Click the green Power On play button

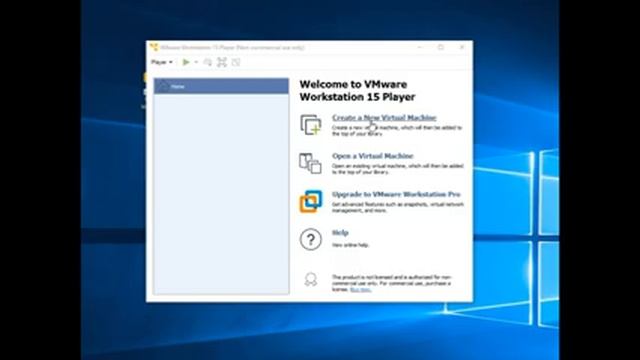click(186, 62)
